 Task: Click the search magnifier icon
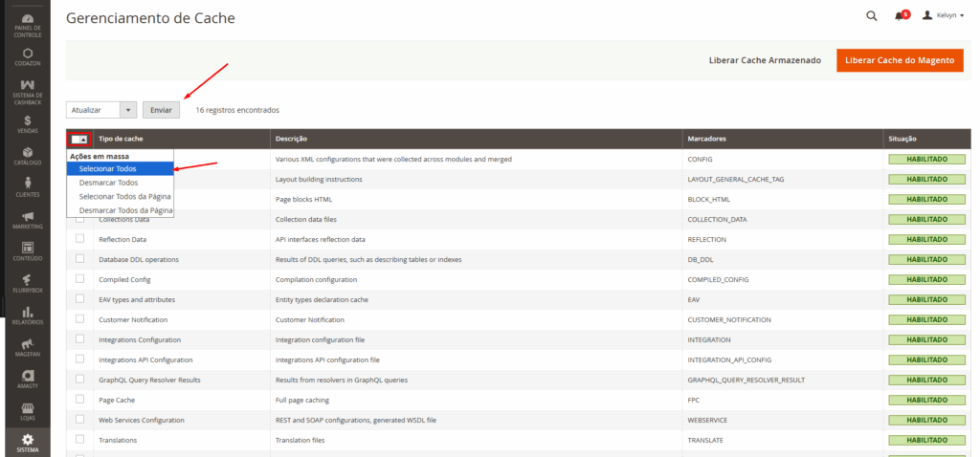coord(871,16)
